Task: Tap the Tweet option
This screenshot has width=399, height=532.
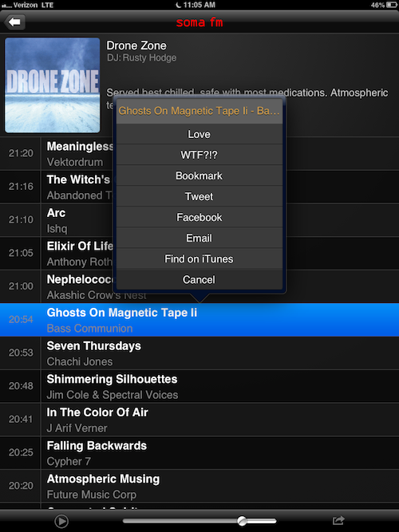Action: (x=199, y=196)
